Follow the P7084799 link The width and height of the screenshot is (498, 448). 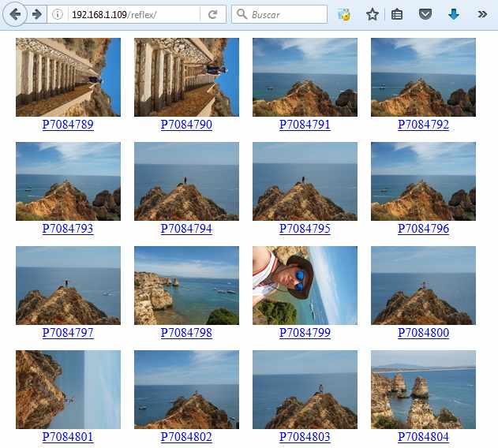(305, 333)
